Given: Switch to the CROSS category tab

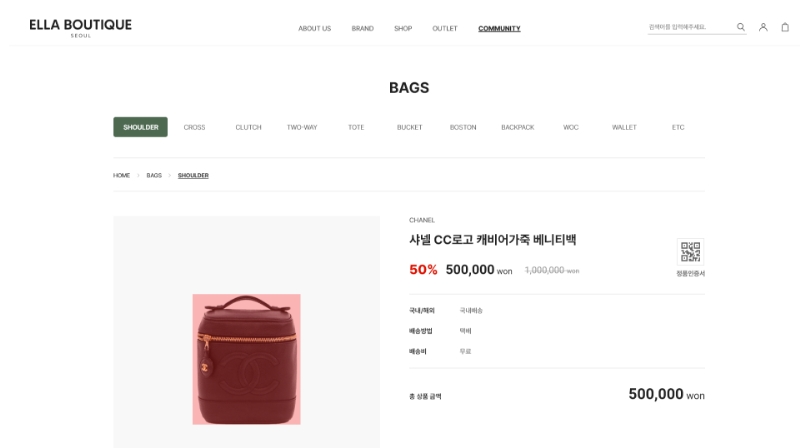Looking at the screenshot, I should pyautogui.click(x=194, y=127).
